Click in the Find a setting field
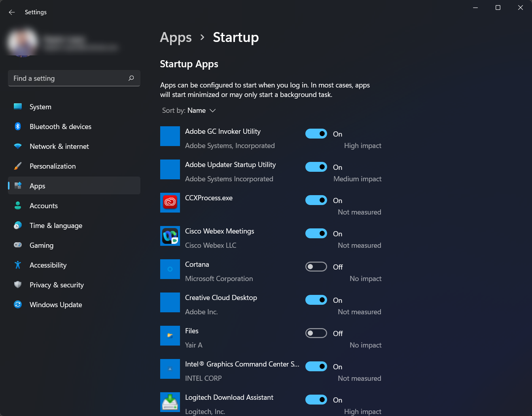The image size is (532, 416). pyautogui.click(x=74, y=78)
